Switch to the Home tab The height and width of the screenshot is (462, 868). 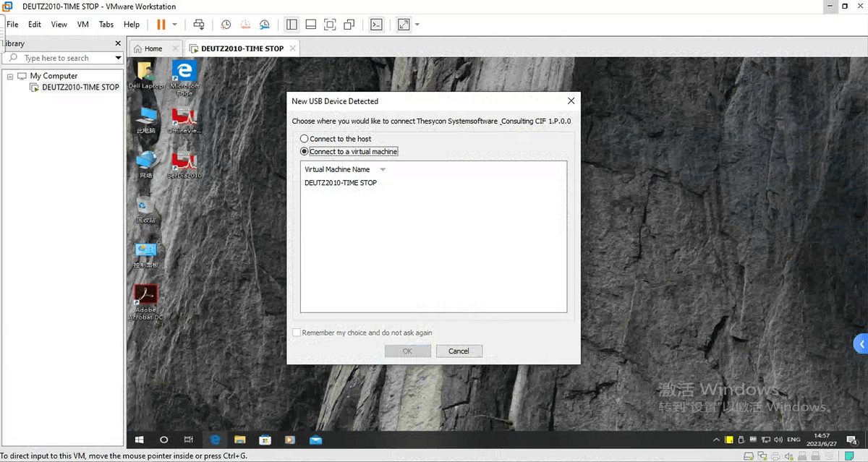coord(148,48)
